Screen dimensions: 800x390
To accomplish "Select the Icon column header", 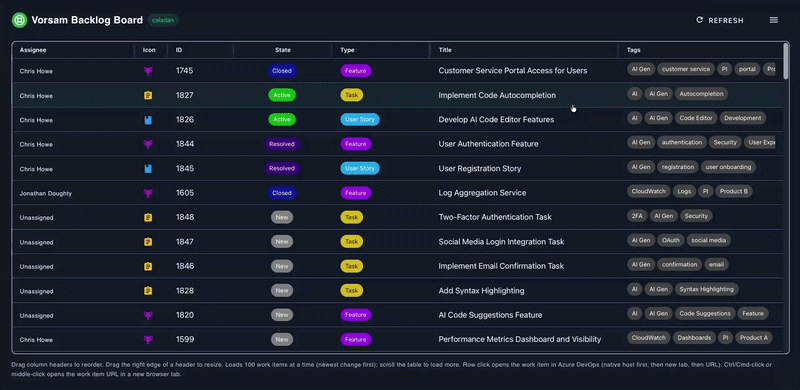I will pyautogui.click(x=149, y=50).
